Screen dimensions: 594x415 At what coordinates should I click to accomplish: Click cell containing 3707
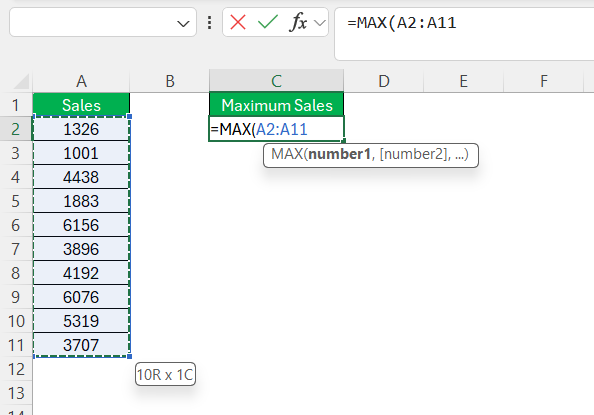click(81, 345)
